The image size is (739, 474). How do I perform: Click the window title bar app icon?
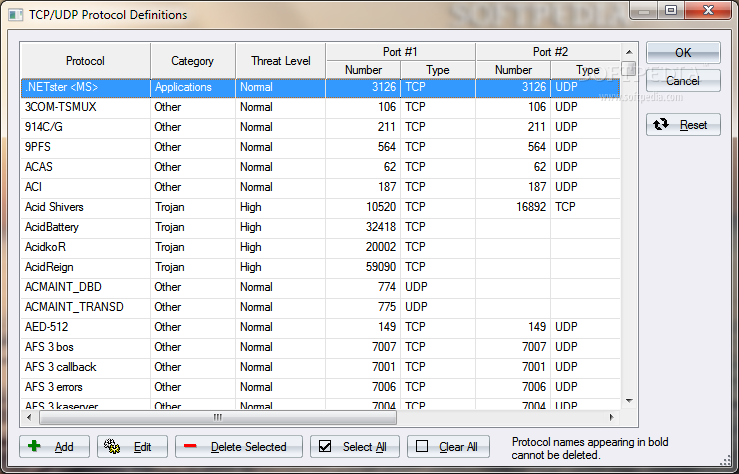[15, 15]
